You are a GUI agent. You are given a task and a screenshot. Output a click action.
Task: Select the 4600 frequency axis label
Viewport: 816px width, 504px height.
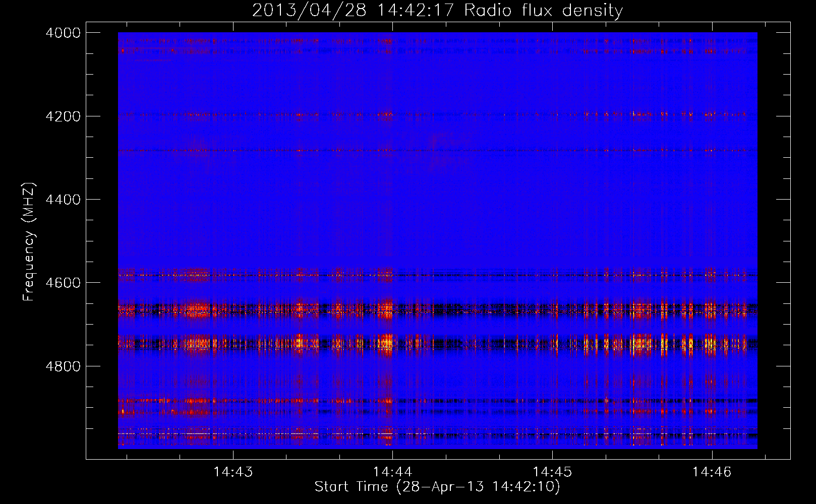tap(63, 283)
